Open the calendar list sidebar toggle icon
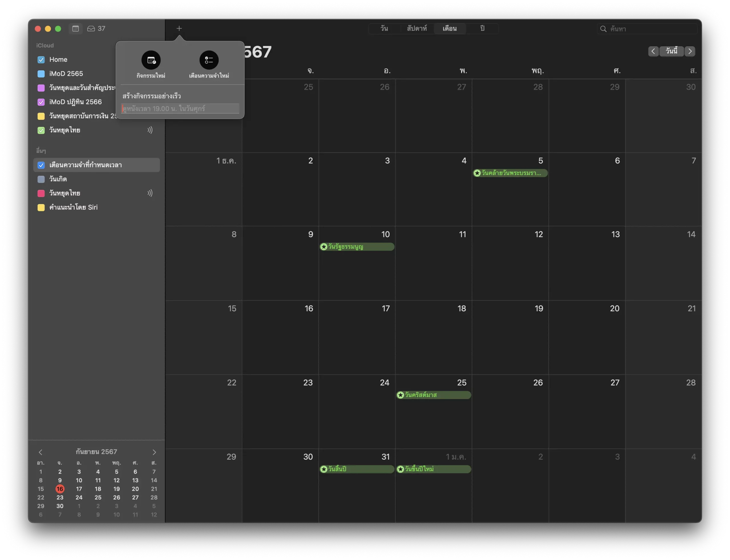The height and width of the screenshot is (560, 730). coord(76,29)
